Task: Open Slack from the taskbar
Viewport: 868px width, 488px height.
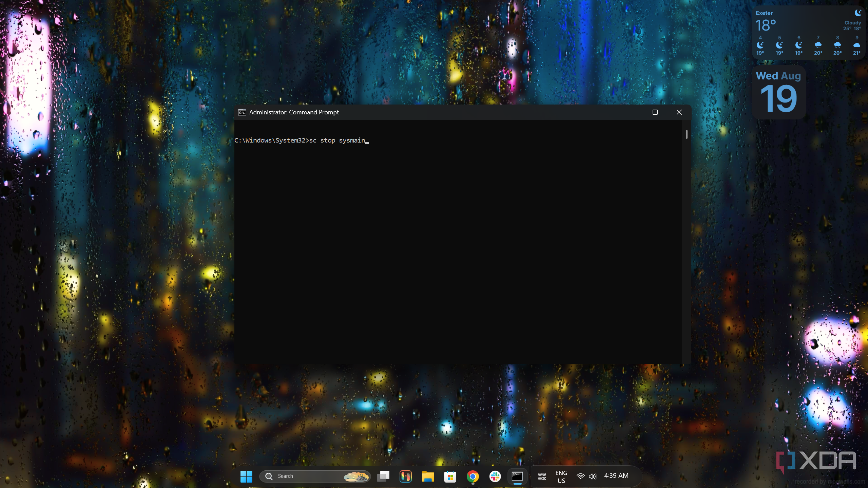Action: coord(495,476)
